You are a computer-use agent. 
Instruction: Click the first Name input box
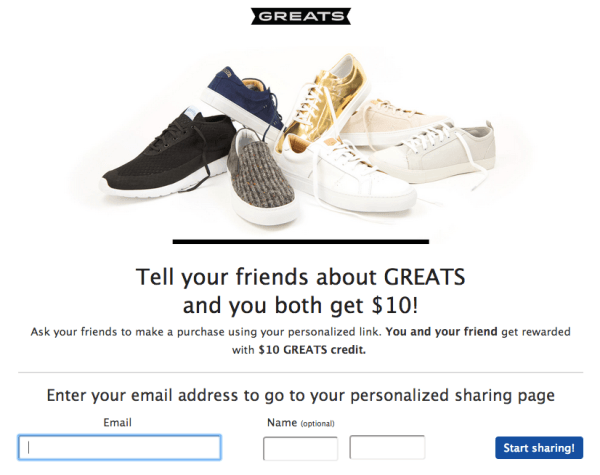coord(300,448)
